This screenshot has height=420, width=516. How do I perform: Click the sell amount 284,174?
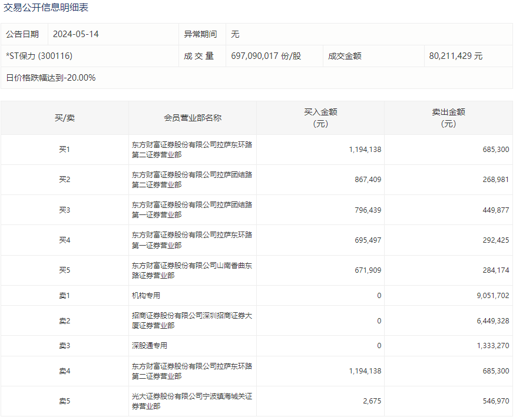[496, 270]
